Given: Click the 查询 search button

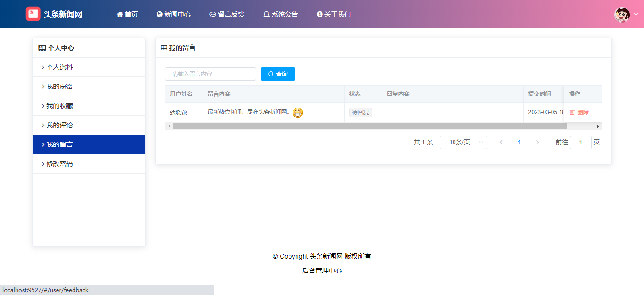Looking at the screenshot, I should click(x=278, y=74).
